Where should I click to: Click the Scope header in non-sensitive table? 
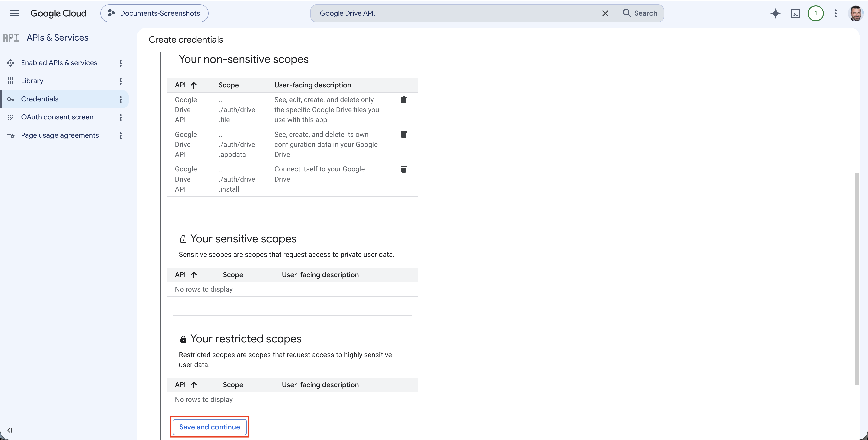[x=229, y=85]
